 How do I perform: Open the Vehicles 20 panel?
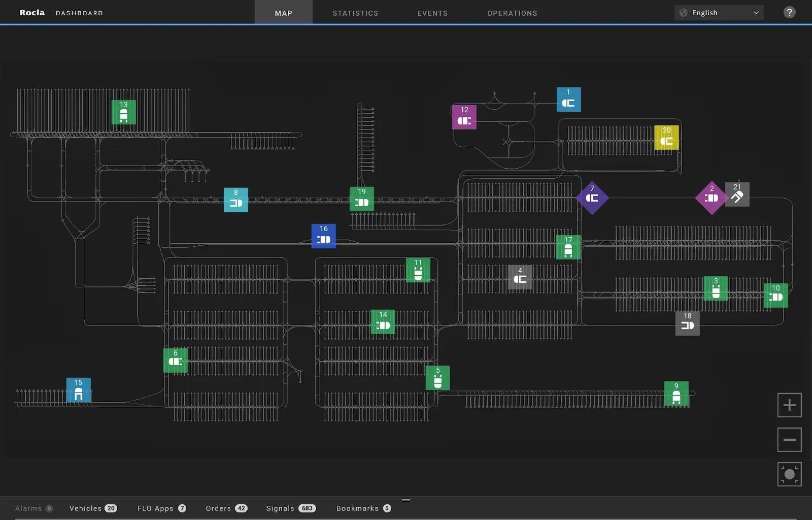[x=93, y=508]
